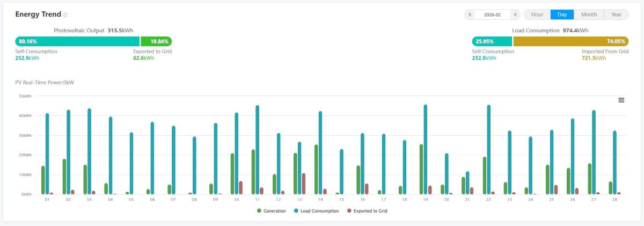Viewport: 644px width, 226px height.
Task: Go to the previous month arrow
Action: (x=470, y=15)
